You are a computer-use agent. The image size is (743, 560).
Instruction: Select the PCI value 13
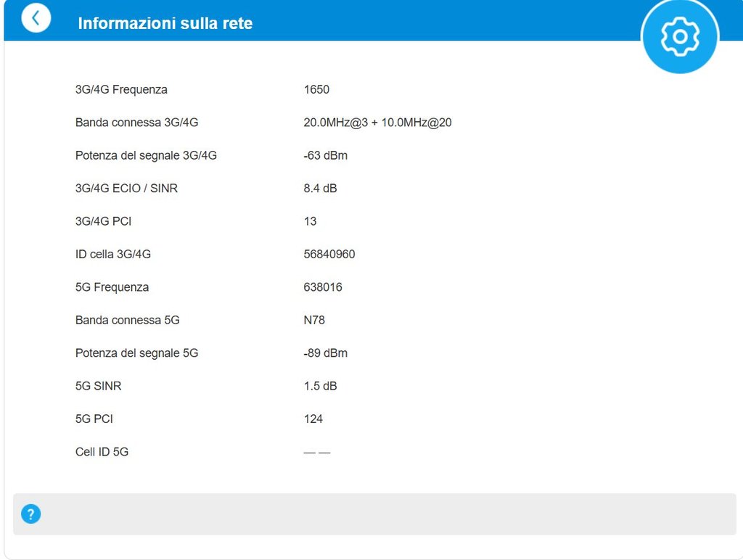coord(310,221)
